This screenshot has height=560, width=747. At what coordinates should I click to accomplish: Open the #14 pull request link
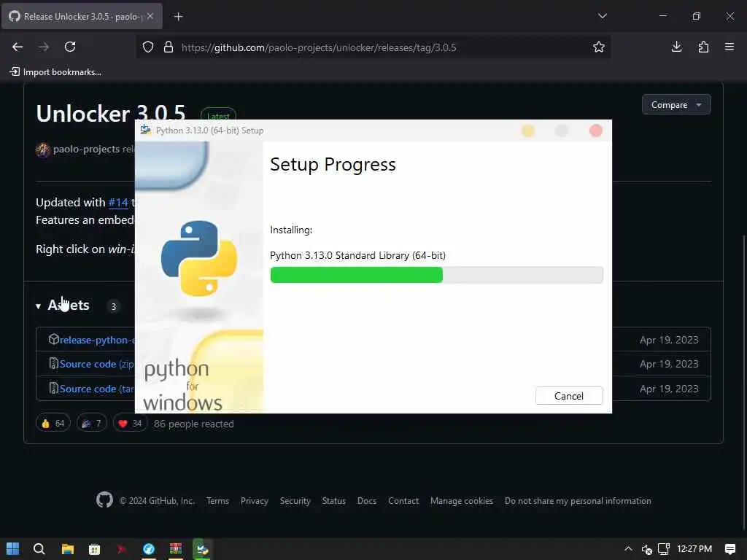pyautogui.click(x=118, y=203)
